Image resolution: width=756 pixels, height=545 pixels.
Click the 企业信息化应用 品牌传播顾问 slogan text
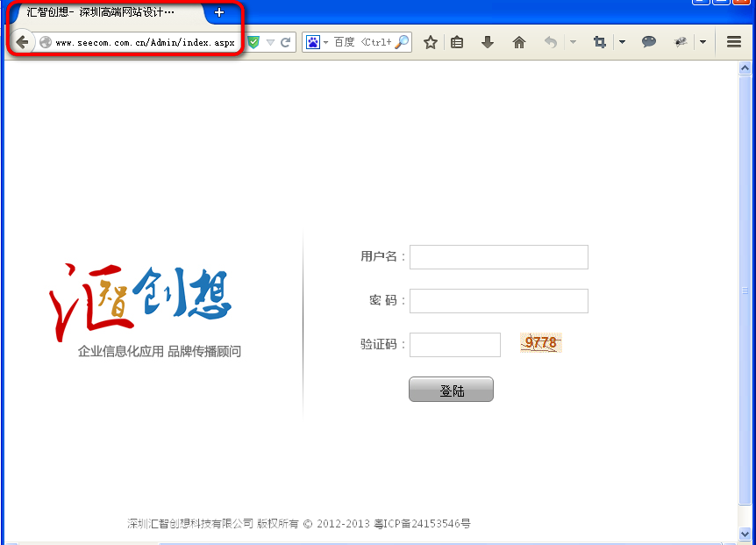click(x=160, y=352)
